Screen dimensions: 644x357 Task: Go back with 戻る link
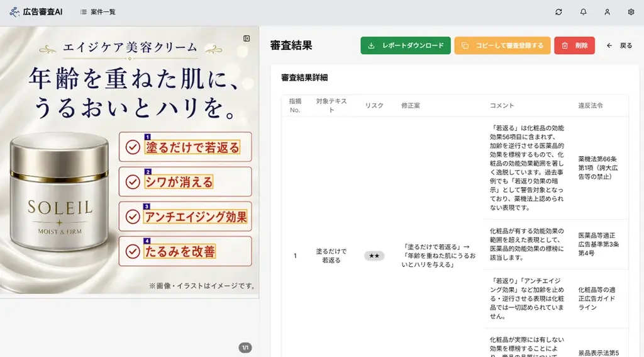(619, 45)
